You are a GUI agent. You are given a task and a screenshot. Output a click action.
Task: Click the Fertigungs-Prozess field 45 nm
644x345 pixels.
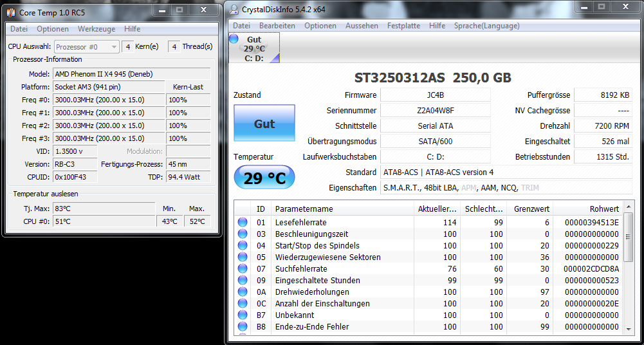pos(188,164)
